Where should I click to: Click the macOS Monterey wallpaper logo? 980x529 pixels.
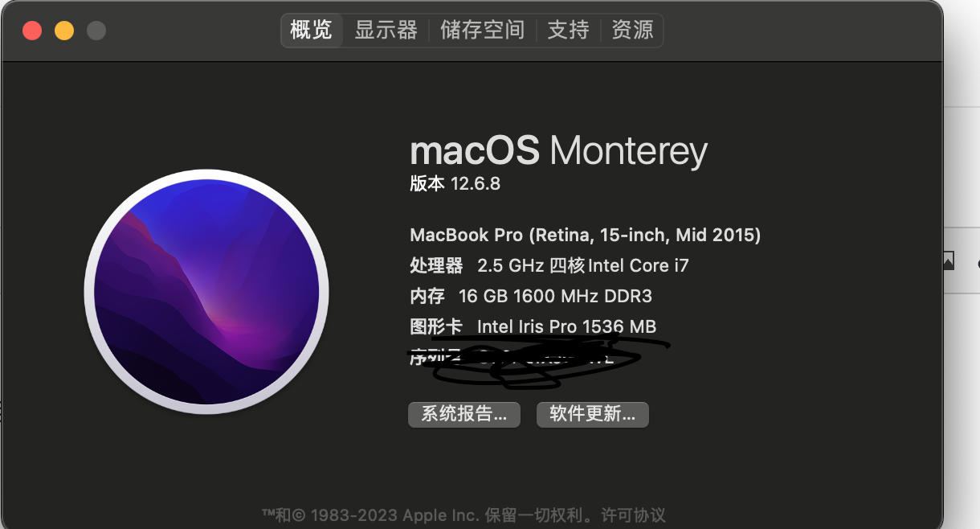point(206,292)
